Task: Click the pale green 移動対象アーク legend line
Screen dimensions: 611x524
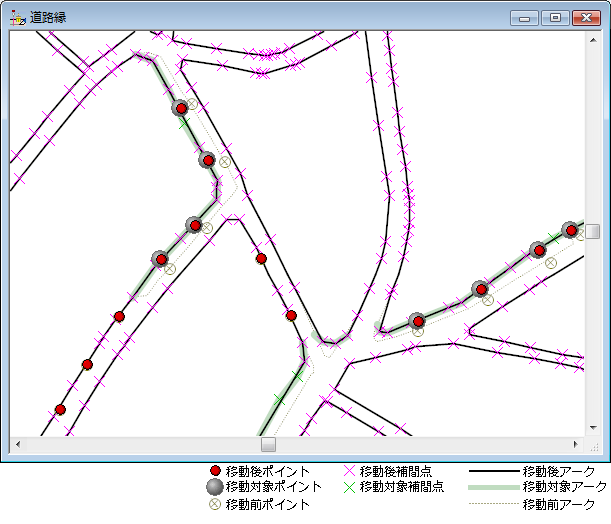Action: pyautogui.click(x=494, y=487)
